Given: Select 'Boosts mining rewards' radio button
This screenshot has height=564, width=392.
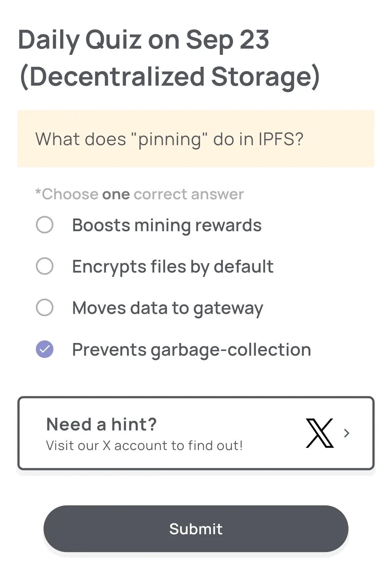Looking at the screenshot, I should click(44, 225).
